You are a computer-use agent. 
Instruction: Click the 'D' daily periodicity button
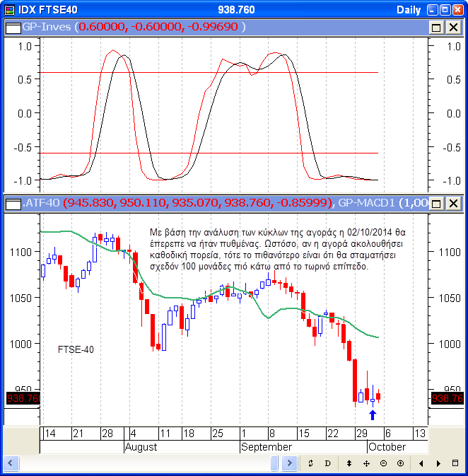pos(327,463)
